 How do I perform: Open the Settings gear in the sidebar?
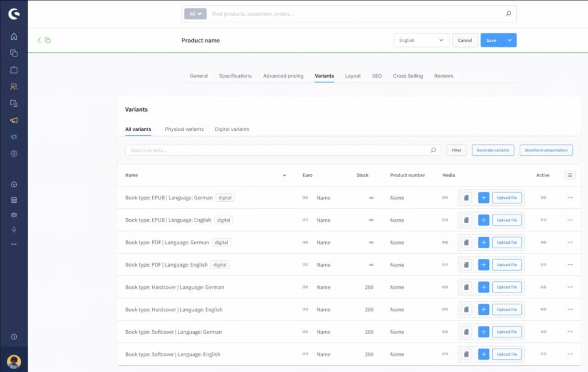14,154
